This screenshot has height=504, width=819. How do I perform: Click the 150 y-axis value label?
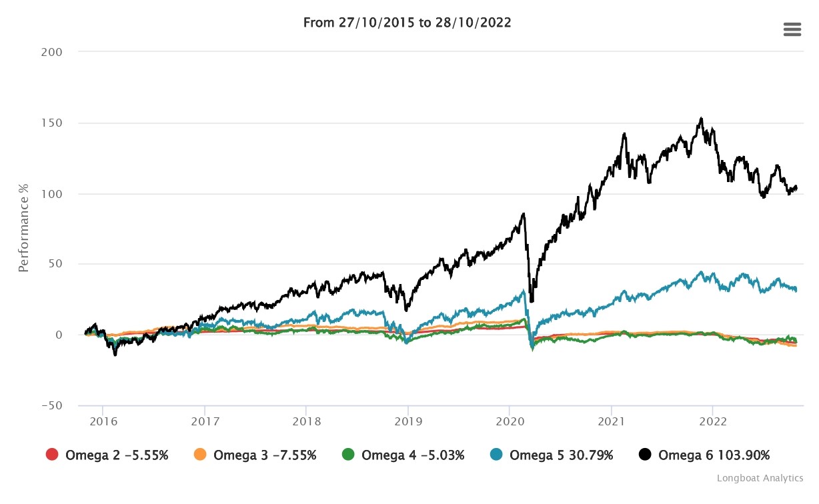[53, 123]
